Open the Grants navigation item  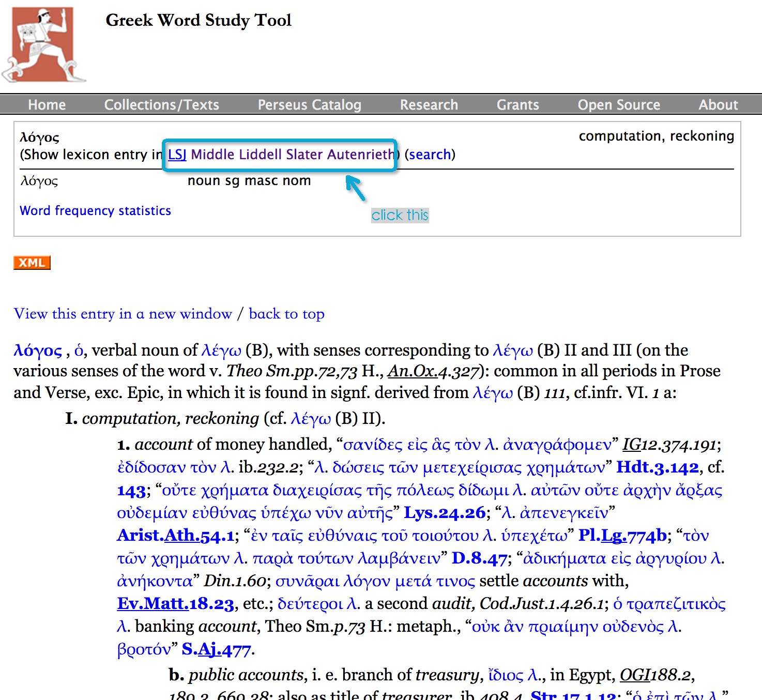pos(517,105)
